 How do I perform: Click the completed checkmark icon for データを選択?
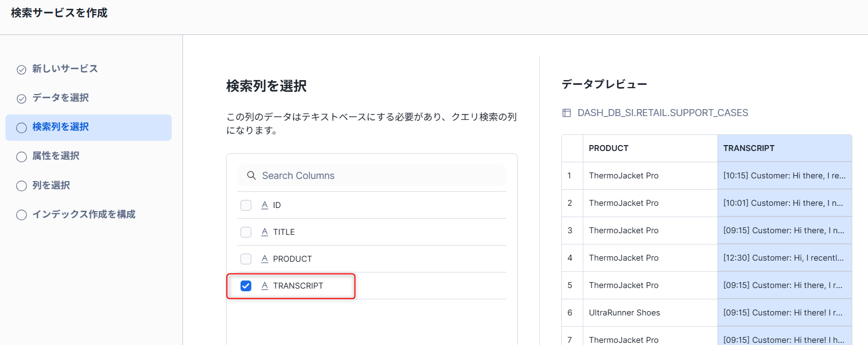[x=22, y=99]
